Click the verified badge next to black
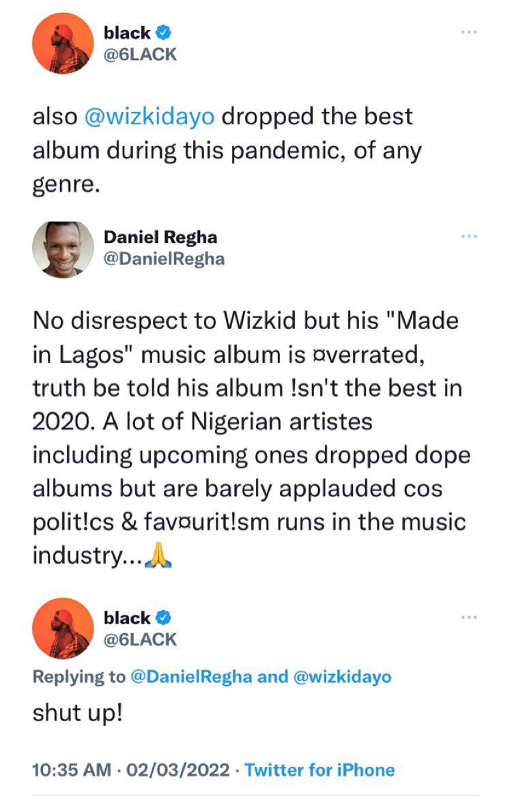The height and width of the screenshot is (812, 512). tap(162, 32)
